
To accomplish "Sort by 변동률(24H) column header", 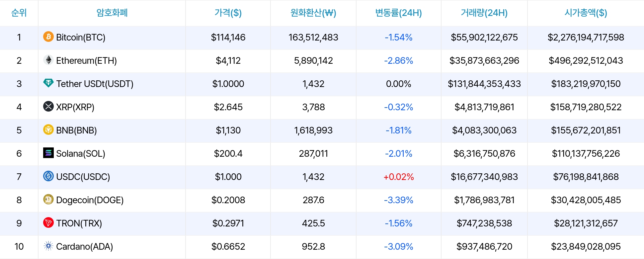I will click(x=398, y=13).
